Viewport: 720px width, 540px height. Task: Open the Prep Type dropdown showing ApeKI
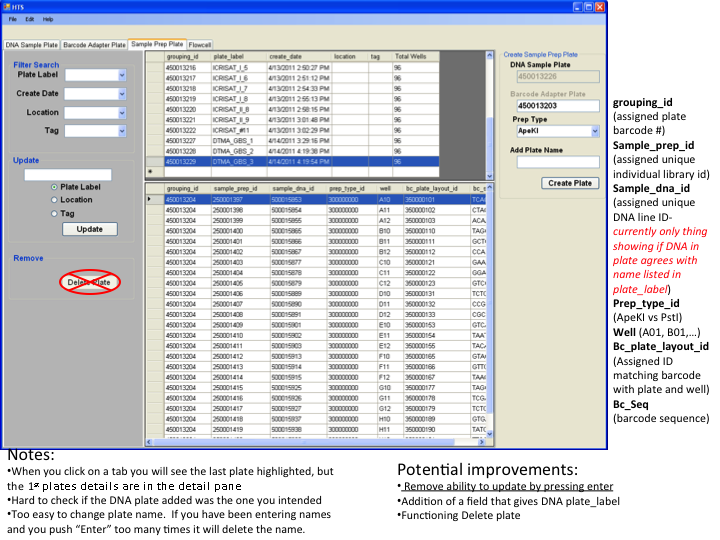click(x=595, y=131)
